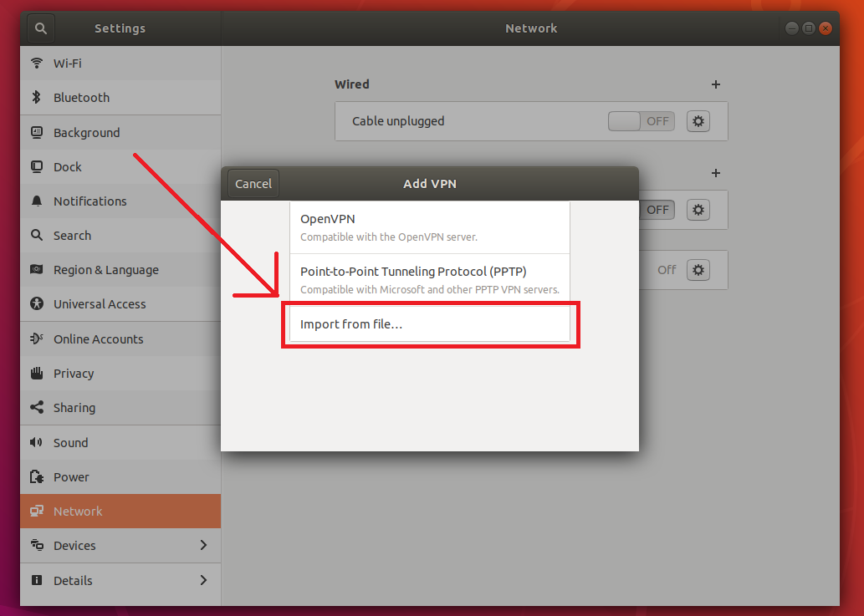The image size is (864, 616).
Task: Open the gear settings beside the Off label
Action: (x=698, y=270)
